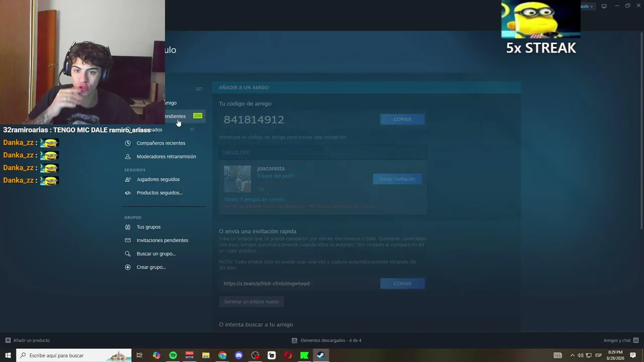
Task: Click the 'O intenta buscar a tu amigo' heading
Action: (256, 325)
